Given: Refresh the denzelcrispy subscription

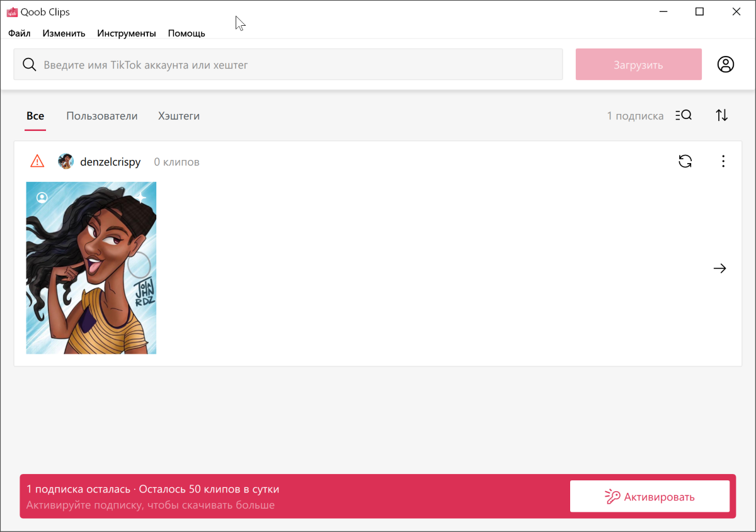Looking at the screenshot, I should click(x=685, y=161).
